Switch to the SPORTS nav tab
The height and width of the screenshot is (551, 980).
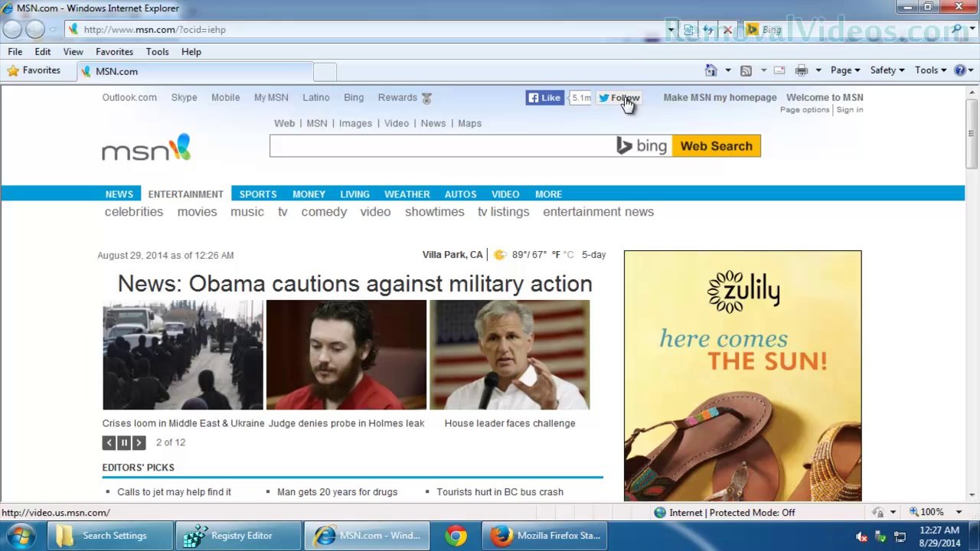tap(258, 194)
